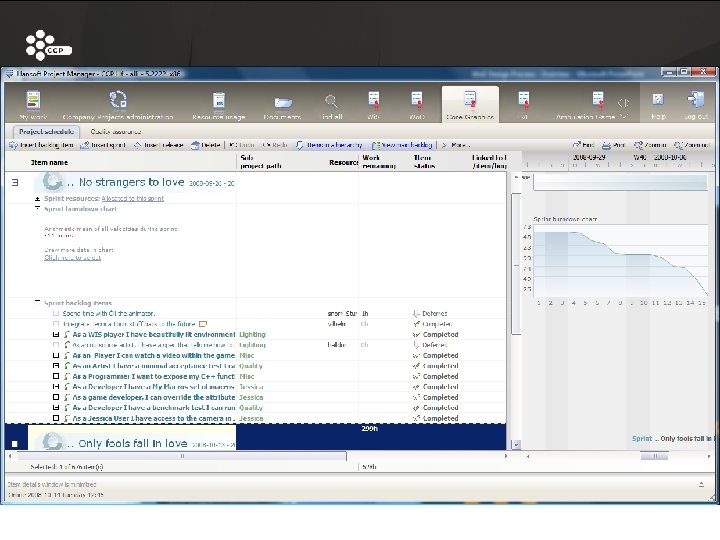Tick checkbox on the future task row

(56, 324)
